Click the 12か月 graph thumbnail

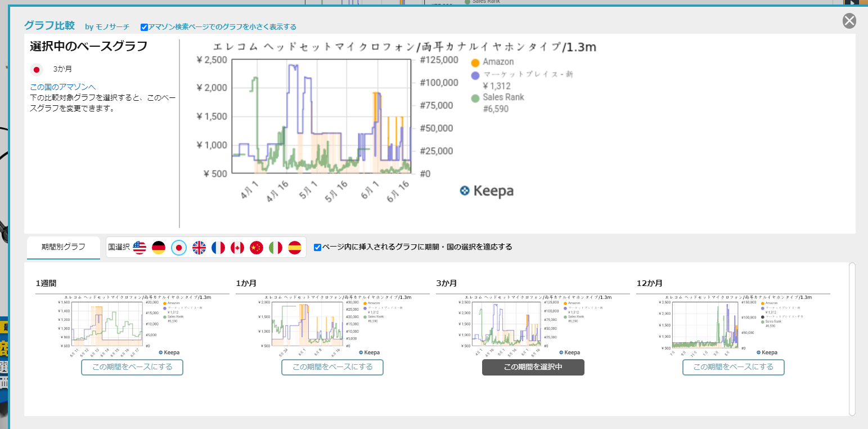(x=734, y=325)
